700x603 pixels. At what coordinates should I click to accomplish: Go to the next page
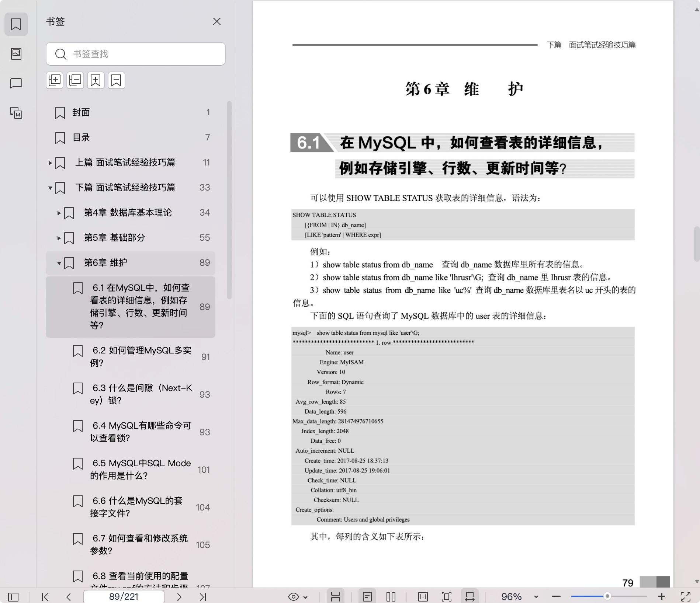tap(179, 596)
